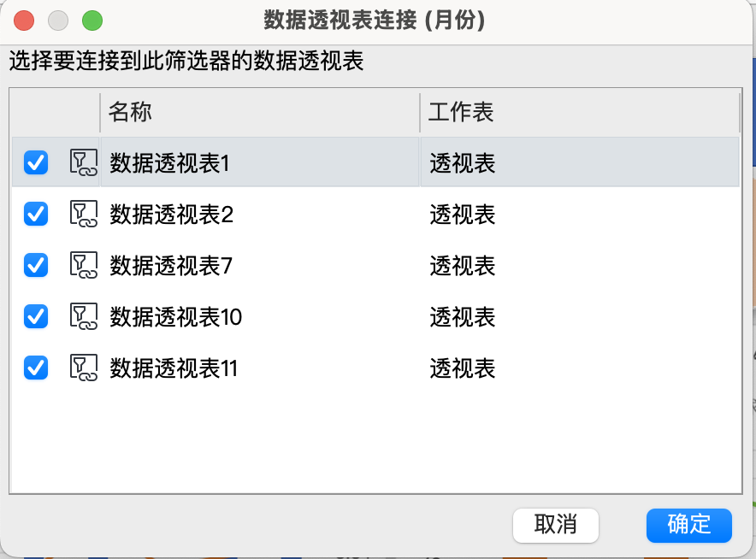Viewport: 756px width, 559px height.
Task: Uncheck the 数据透视表11 checkbox
Action: click(x=35, y=368)
